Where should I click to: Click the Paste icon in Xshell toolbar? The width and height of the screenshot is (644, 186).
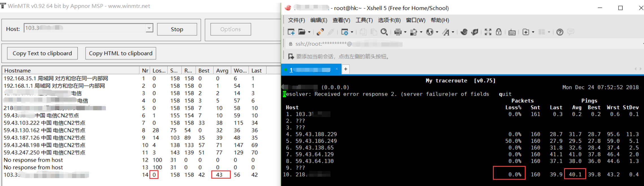pyautogui.click(x=374, y=32)
